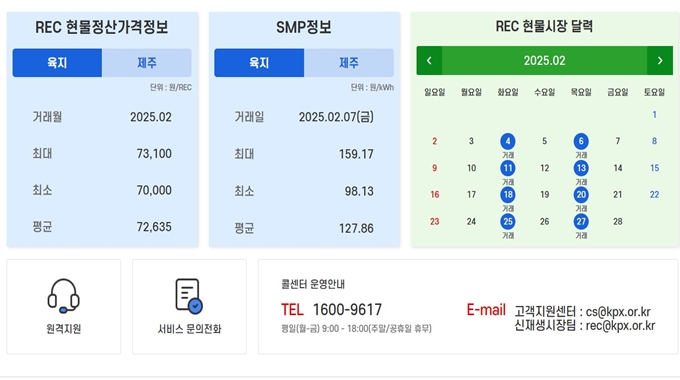The width and height of the screenshot is (680, 380).
Task: Click date 19 on calendar
Action: click(545, 194)
